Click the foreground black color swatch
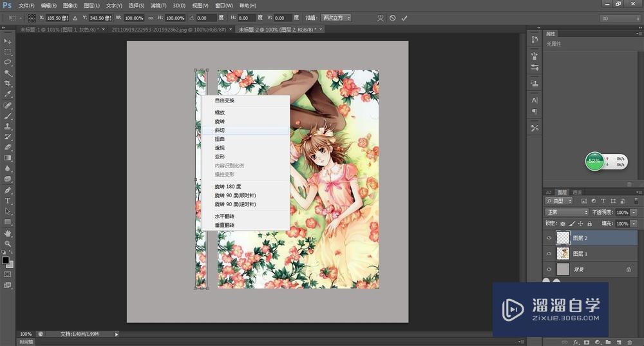Screen dimensions: 644x346 (x=6, y=261)
